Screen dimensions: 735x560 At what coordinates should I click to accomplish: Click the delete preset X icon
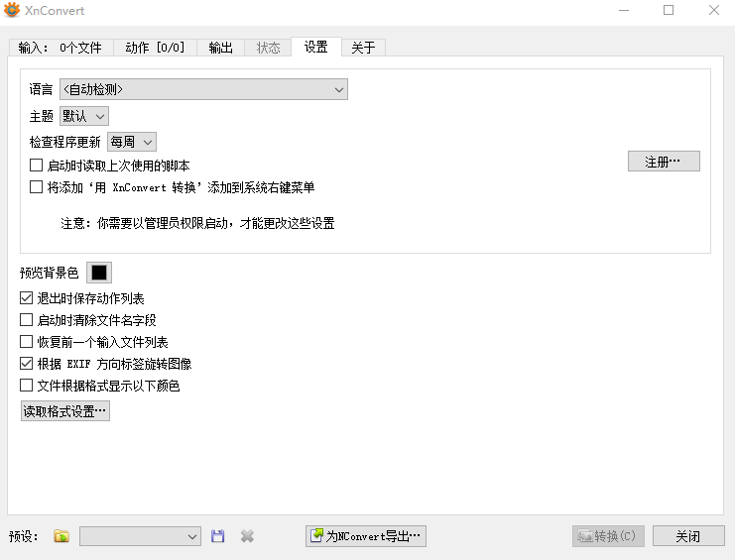(x=247, y=536)
